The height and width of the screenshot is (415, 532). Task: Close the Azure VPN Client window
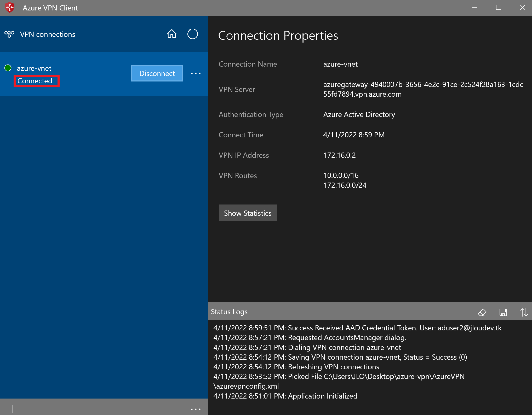(522, 8)
